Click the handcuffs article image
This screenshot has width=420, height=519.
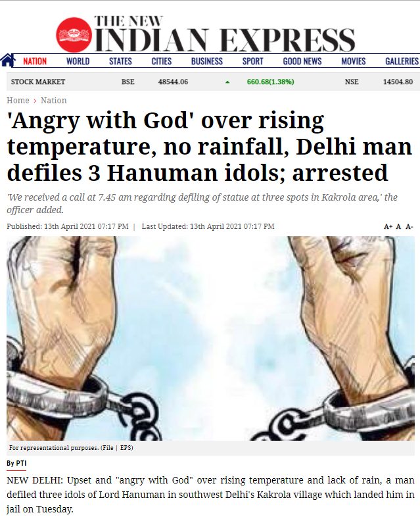pos(210,338)
